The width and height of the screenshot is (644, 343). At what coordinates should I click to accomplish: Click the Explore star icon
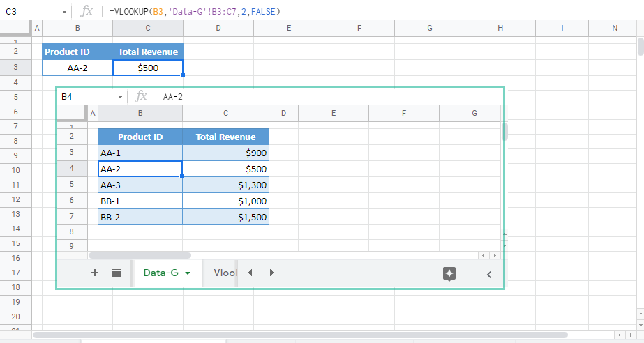[449, 274]
